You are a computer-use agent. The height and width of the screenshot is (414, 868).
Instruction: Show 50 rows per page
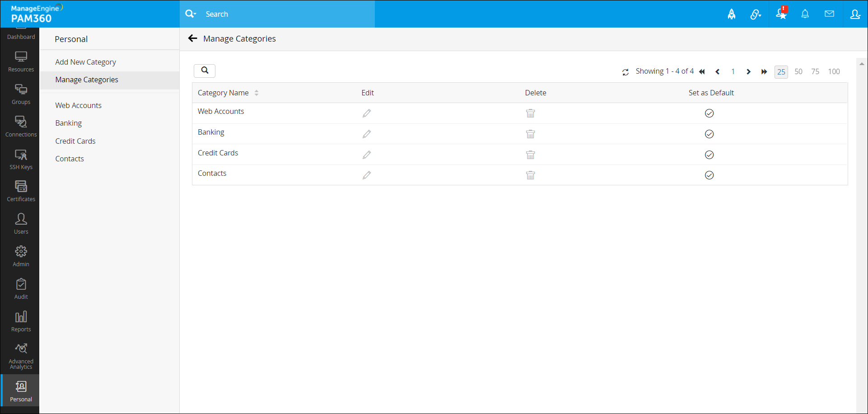click(798, 71)
